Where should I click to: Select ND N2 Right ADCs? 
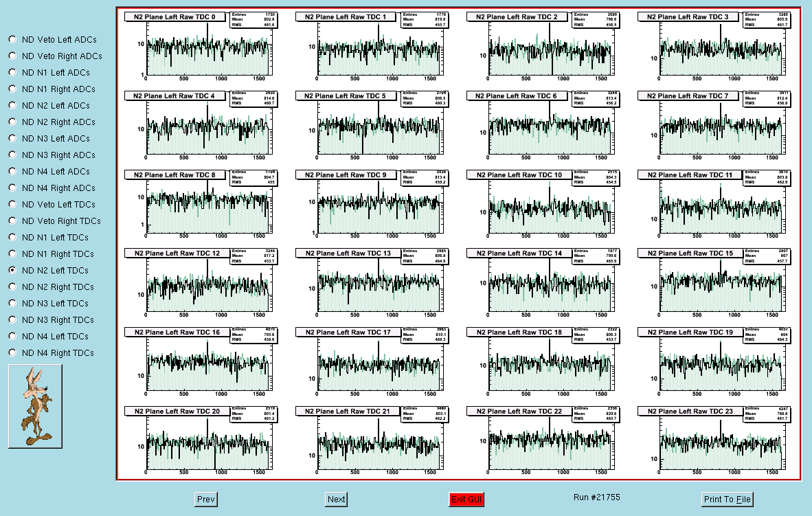pos(12,122)
